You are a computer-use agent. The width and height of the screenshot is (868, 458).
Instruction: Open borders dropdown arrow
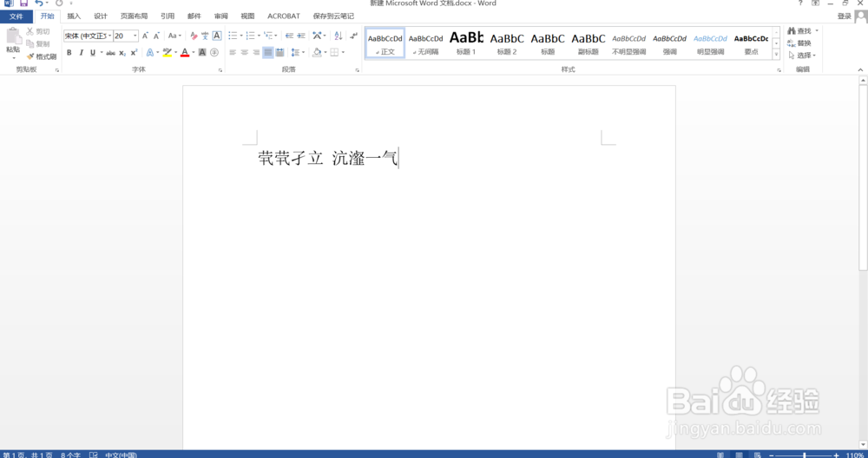tap(343, 53)
